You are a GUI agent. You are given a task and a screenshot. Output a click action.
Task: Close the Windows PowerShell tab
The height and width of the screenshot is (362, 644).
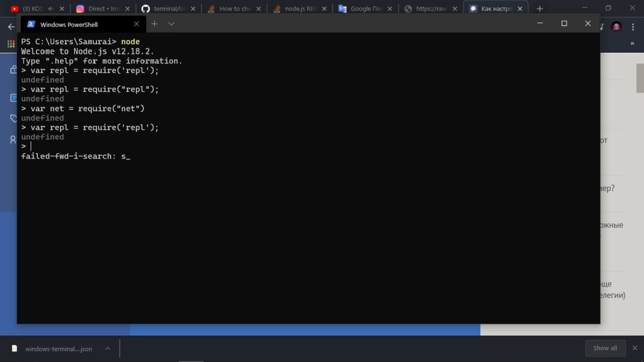tap(136, 24)
